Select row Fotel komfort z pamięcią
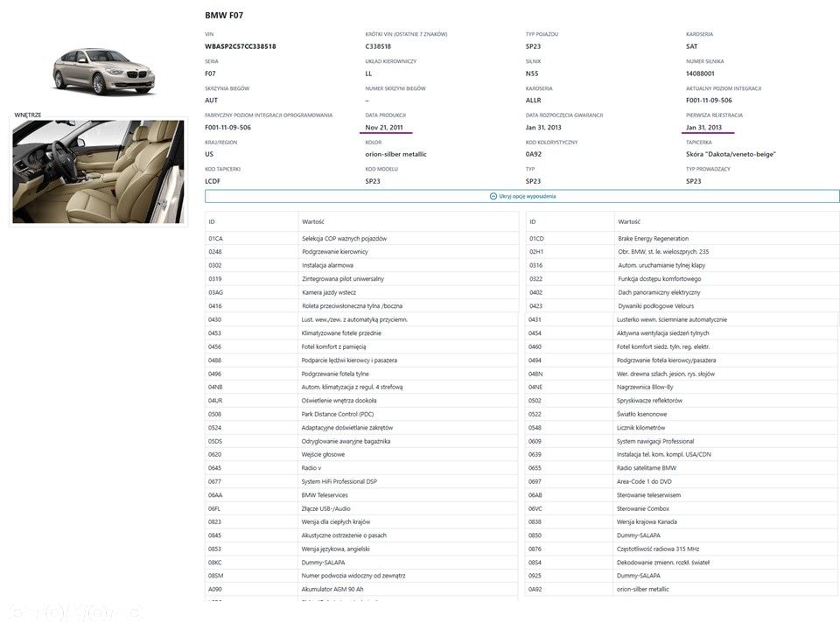Image resolution: width=840 pixels, height=630 pixels. pyautogui.click(x=361, y=346)
